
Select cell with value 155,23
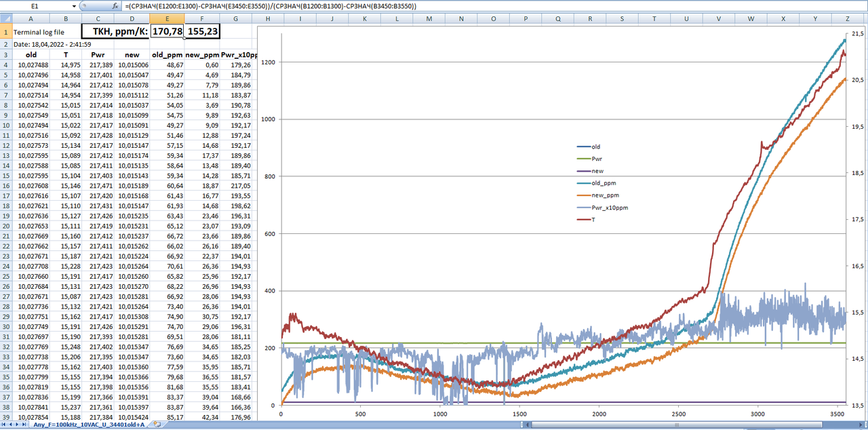point(201,32)
